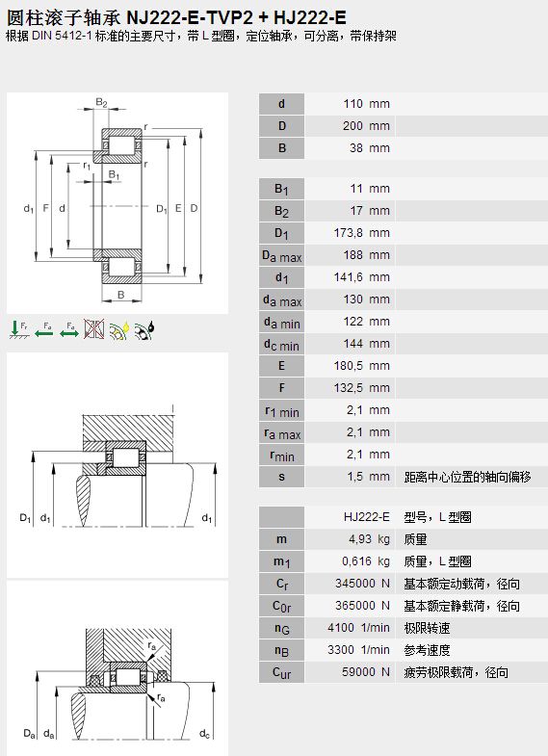Select the s value 1,5 mm
548x756 pixels.
tap(368, 477)
